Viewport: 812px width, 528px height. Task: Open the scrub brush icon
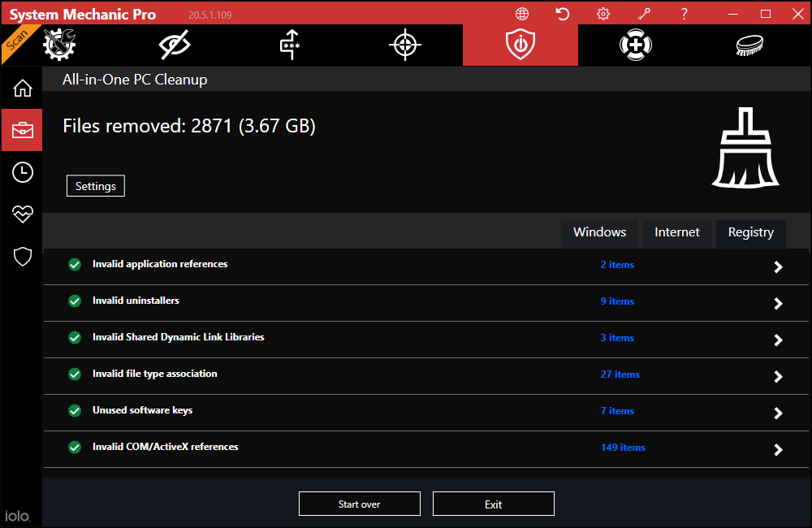point(749,45)
